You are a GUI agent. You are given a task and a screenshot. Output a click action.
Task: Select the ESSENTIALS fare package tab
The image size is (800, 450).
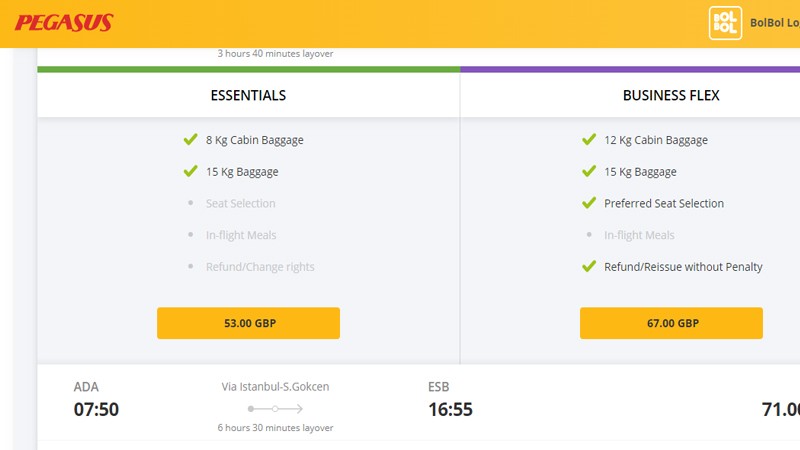pyautogui.click(x=248, y=96)
